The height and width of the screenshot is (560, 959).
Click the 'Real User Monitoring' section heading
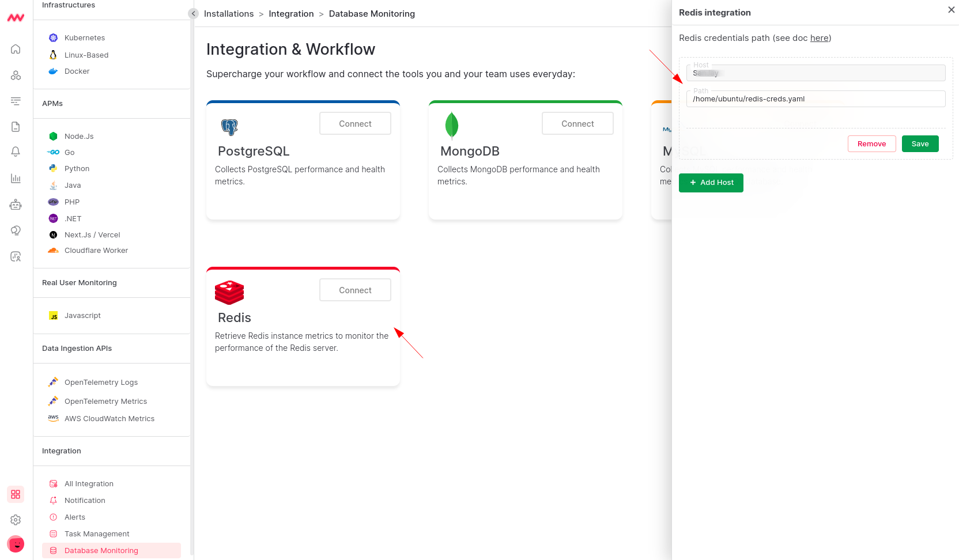pos(80,283)
